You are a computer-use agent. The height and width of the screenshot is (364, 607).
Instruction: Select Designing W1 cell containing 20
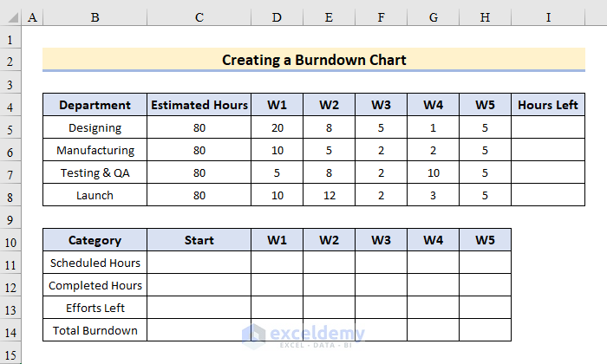[277, 127]
